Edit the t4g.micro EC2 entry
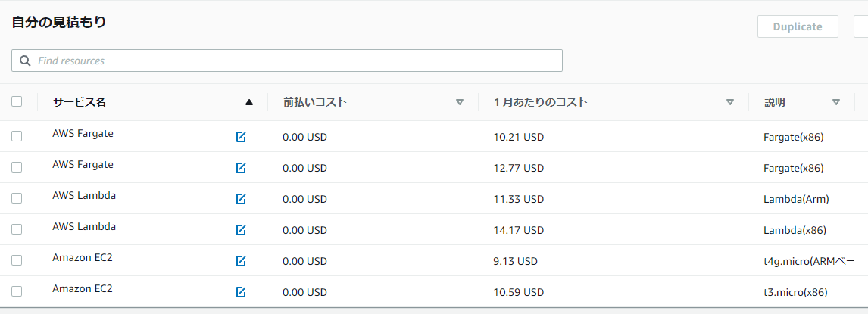 (x=241, y=261)
